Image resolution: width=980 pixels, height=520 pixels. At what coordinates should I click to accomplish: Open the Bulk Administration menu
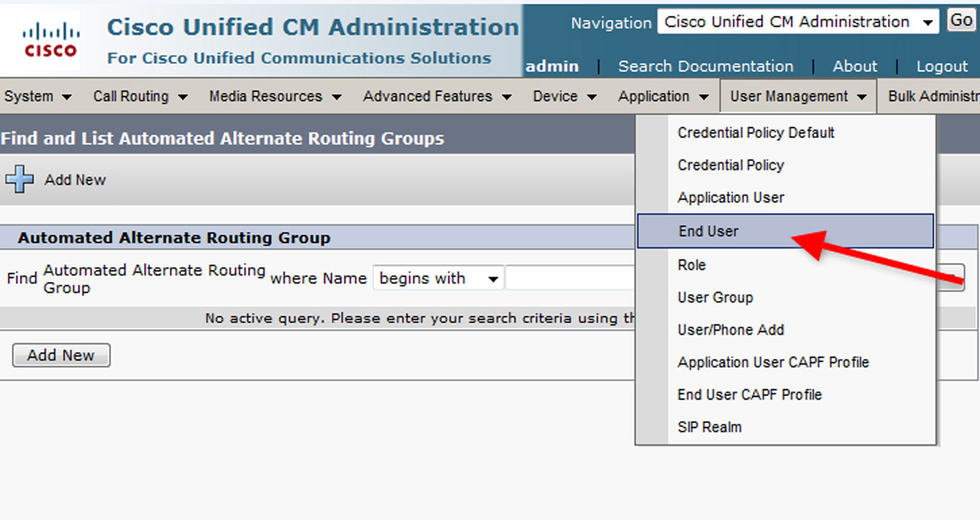pos(932,97)
